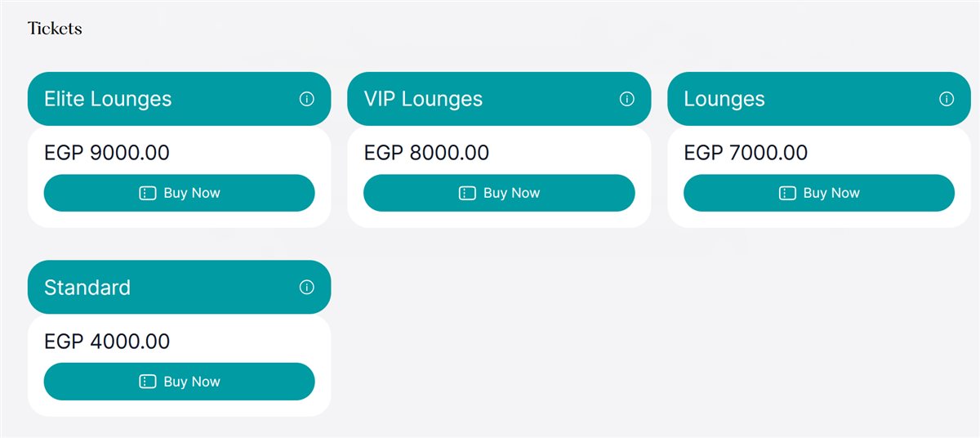
Task: Select the VIP Lounges header
Action: (x=499, y=99)
